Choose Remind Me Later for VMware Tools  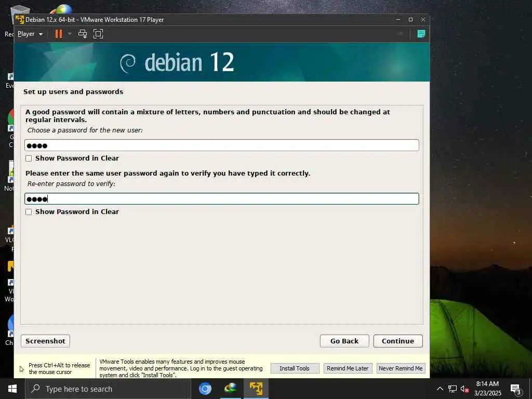coord(348,368)
